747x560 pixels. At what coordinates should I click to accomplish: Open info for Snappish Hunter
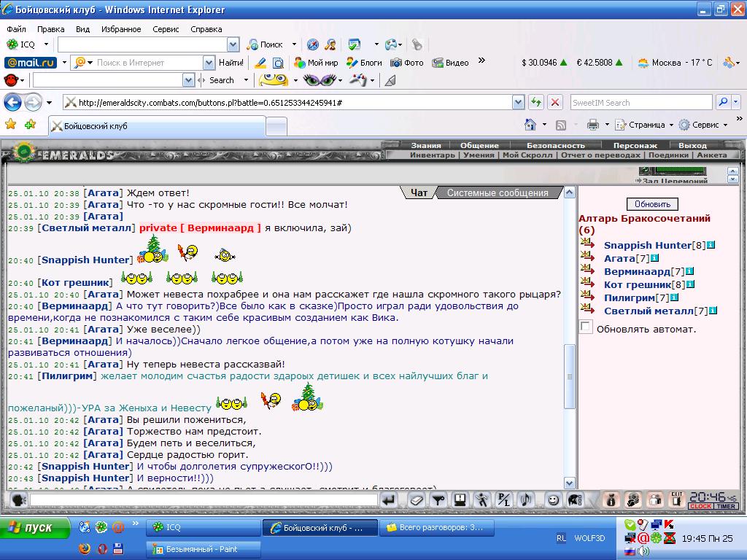pyautogui.click(x=711, y=245)
